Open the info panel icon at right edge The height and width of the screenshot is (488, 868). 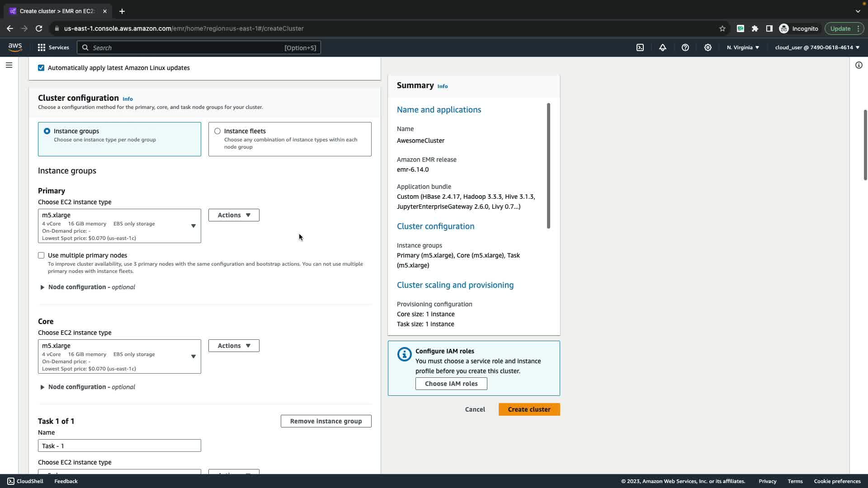pos(859,65)
